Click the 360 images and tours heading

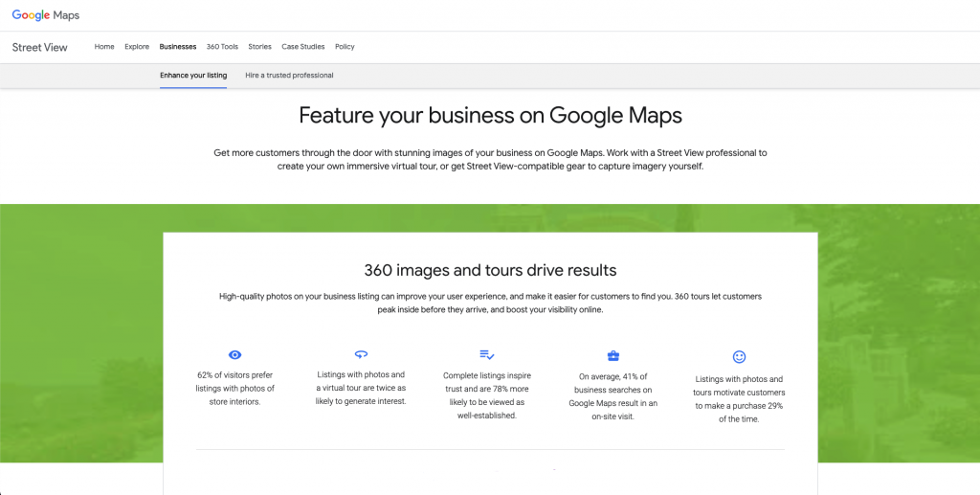tap(490, 270)
